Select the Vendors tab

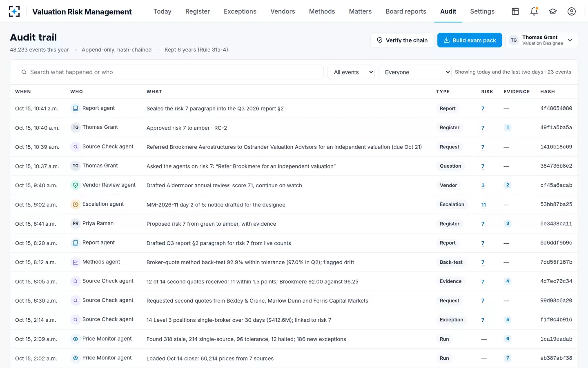tap(283, 11)
